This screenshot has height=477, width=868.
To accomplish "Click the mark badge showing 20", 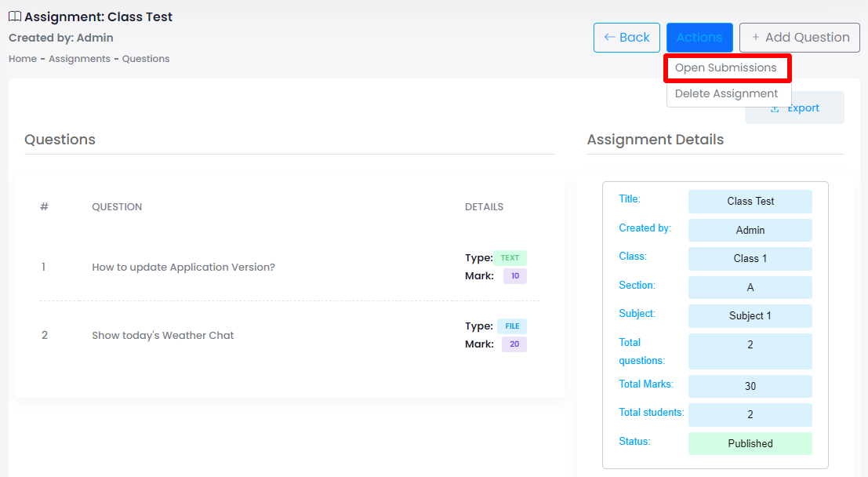I will click(x=514, y=344).
